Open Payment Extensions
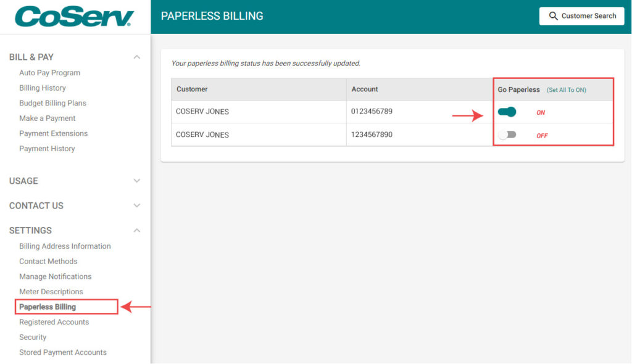Viewport: 632px width, 364px height. click(53, 133)
